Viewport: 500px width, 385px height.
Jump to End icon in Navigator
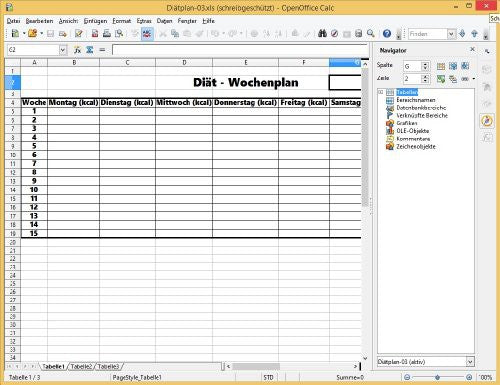pos(465,66)
